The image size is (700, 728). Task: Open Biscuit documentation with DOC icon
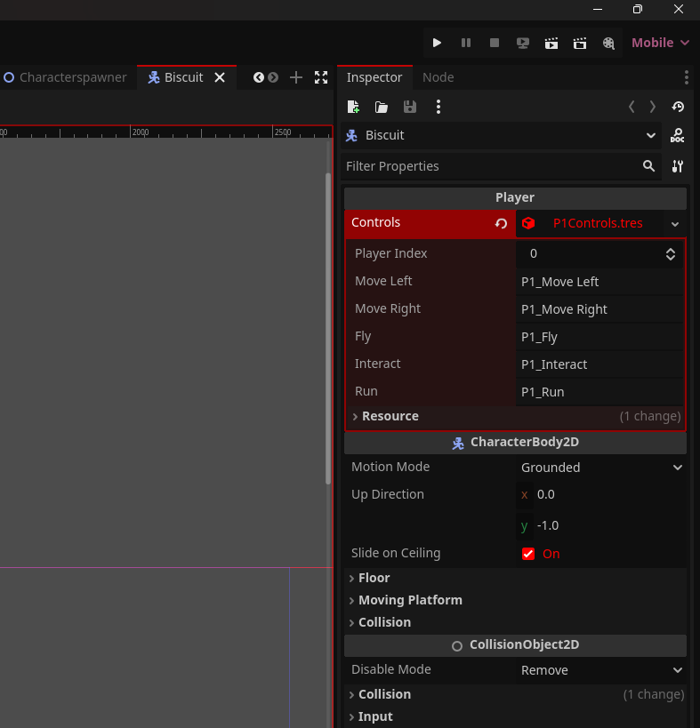point(678,136)
